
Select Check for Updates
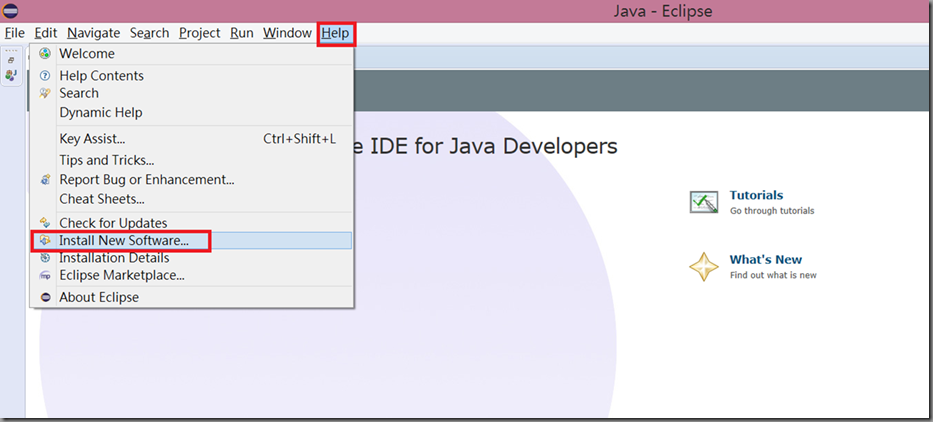192,223
